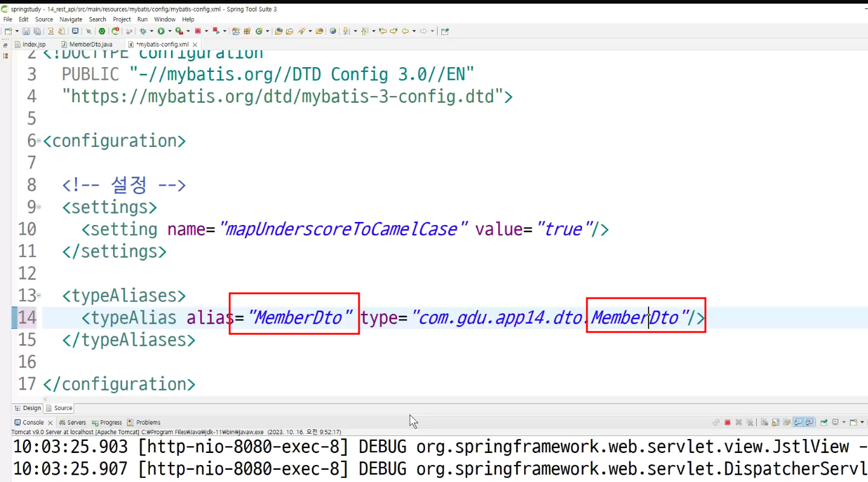The height and width of the screenshot is (482, 868).
Task: Click the Remove Launch gray X icon
Action: (x=739, y=423)
